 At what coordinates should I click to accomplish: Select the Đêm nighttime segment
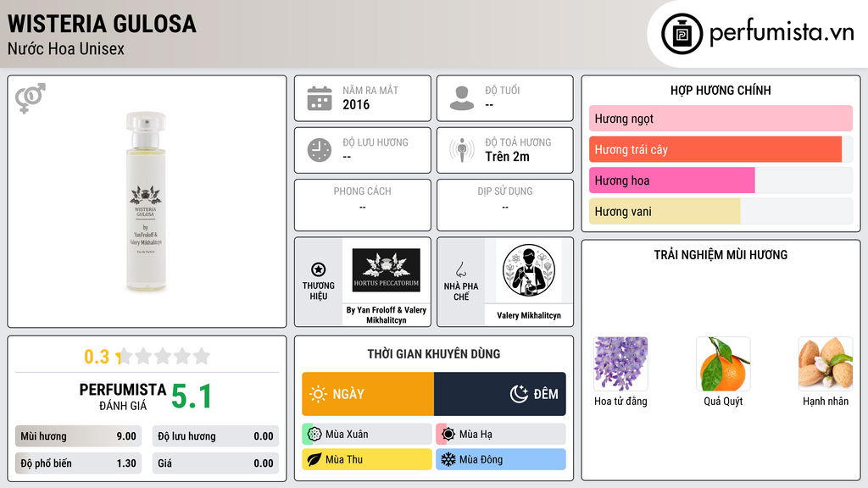tap(500, 394)
